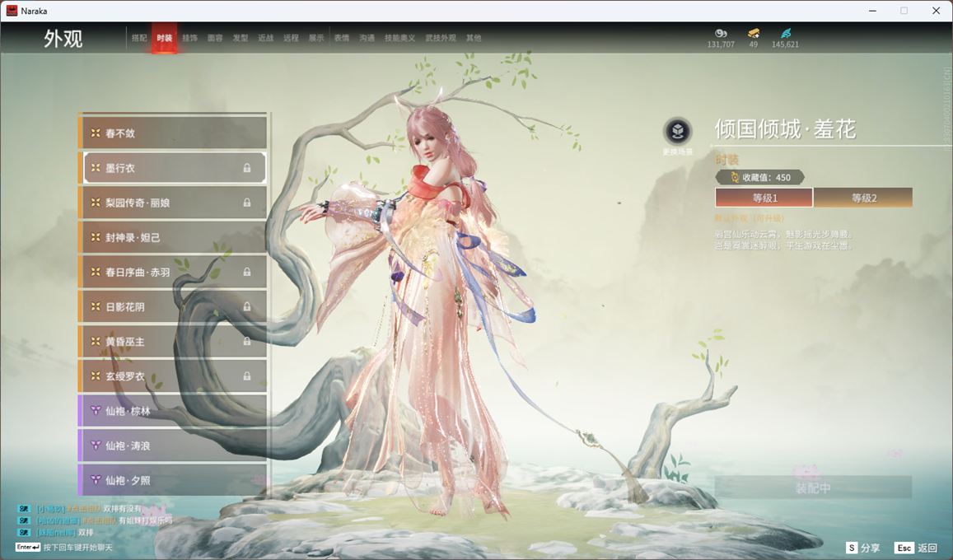Screen dimensions: 953x560
Task: Switch to the 技能奥义 tab
Action: click(400, 38)
